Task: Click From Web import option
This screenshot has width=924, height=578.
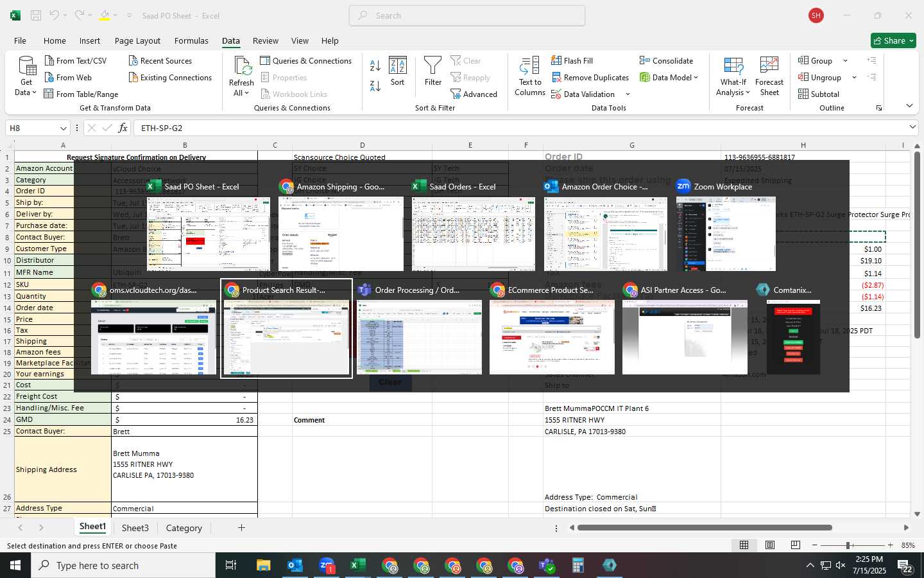Action: pos(68,77)
